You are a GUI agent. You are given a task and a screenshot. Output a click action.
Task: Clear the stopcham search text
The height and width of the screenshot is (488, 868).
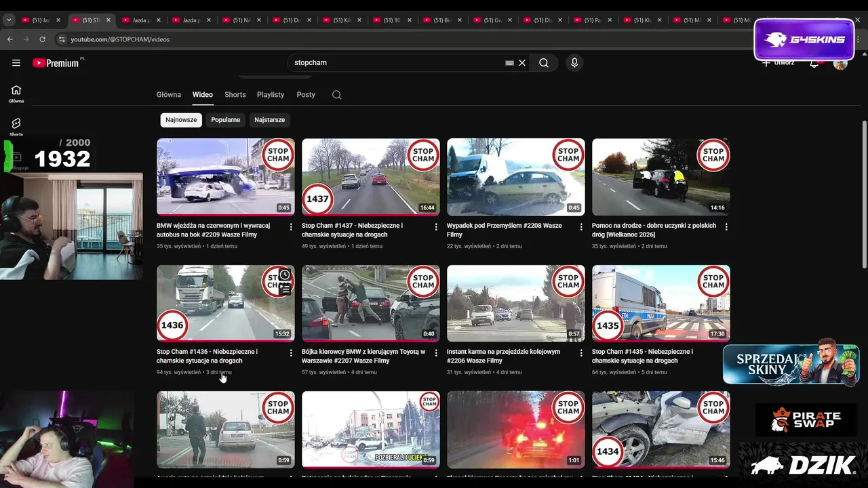click(522, 63)
